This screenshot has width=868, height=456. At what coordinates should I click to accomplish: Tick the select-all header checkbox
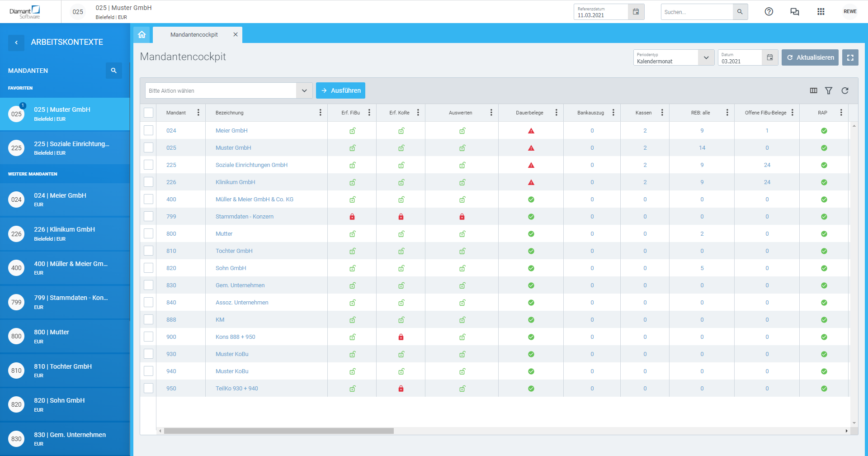point(149,113)
